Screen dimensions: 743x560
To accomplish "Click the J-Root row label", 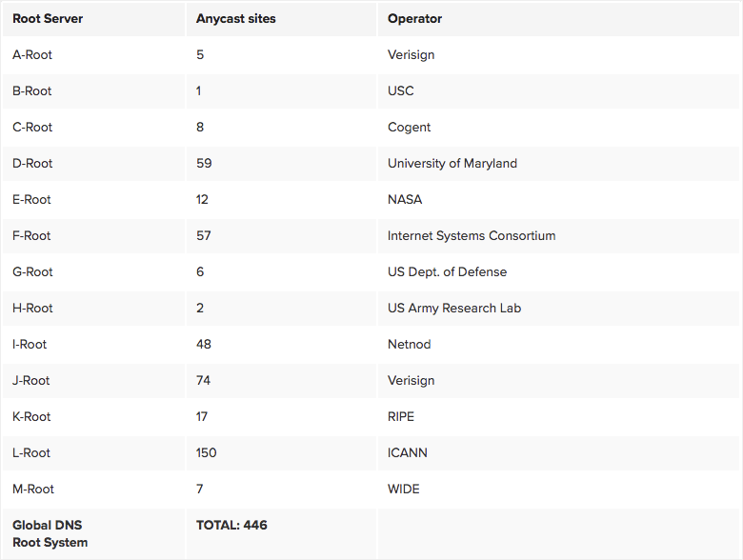I will 31,381.
